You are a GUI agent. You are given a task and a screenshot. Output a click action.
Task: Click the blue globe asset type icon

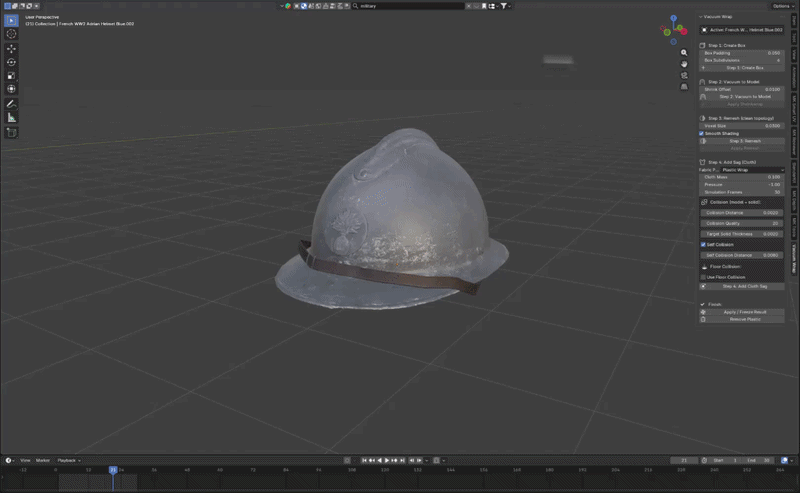click(304, 6)
